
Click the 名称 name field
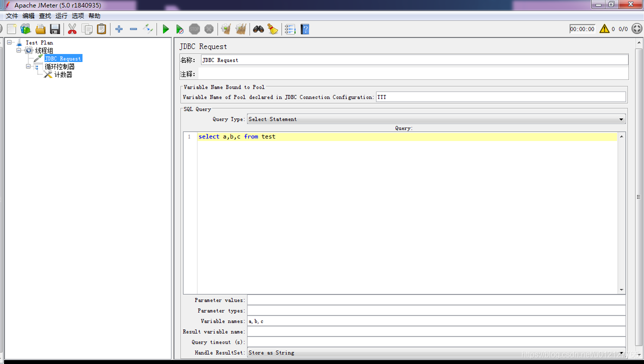(x=414, y=60)
